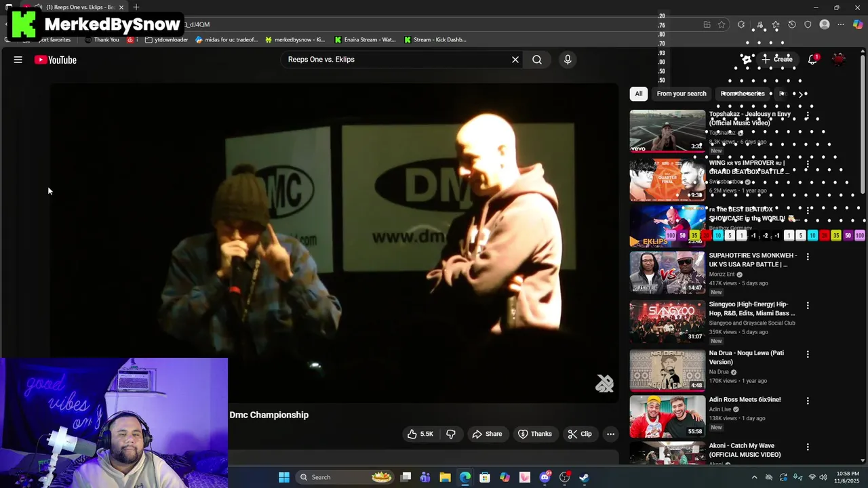Open Na Drua Noqu Lewa video title
This screenshot has height=488, width=868.
(747, 358)
